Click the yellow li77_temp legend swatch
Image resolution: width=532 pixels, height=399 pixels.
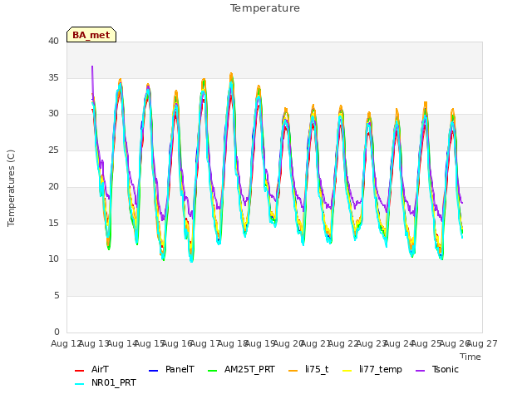347,371
